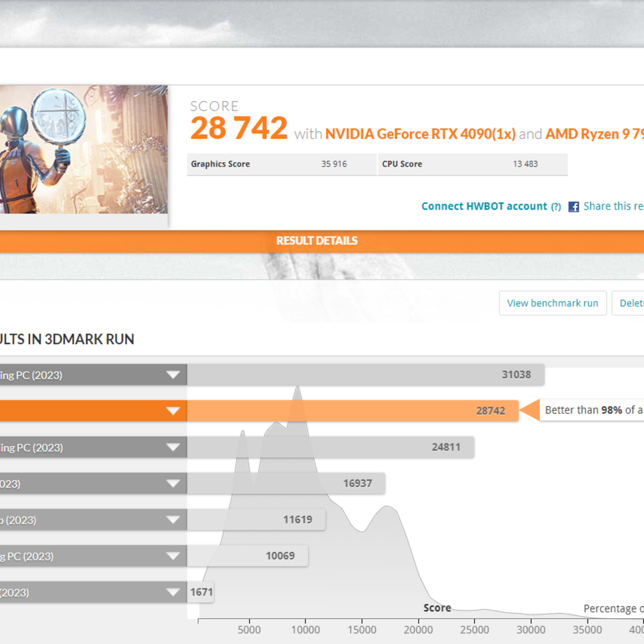644x644 pixels.
Task: Click the 31038 bar value
Action: (x=516, y=375)
